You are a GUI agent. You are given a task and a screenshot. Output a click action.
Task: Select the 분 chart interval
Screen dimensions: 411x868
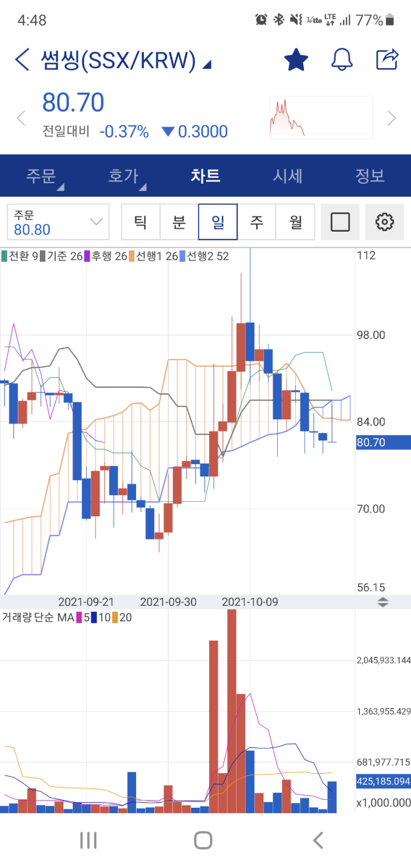tap(179, 222)
